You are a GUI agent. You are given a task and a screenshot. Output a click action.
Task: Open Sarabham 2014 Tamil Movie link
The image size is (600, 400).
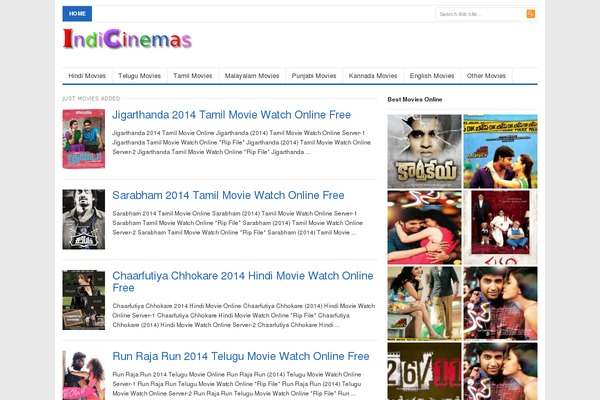click(228, 195)
